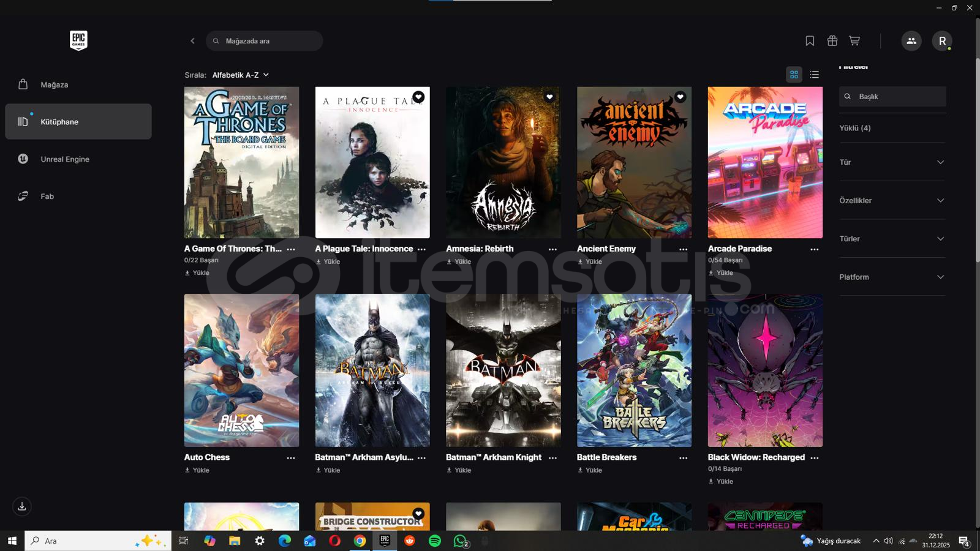This screenshot has height=551, width=980.
Task: Open the taskbar notification center icon
Action: click(x=964, y=541)
